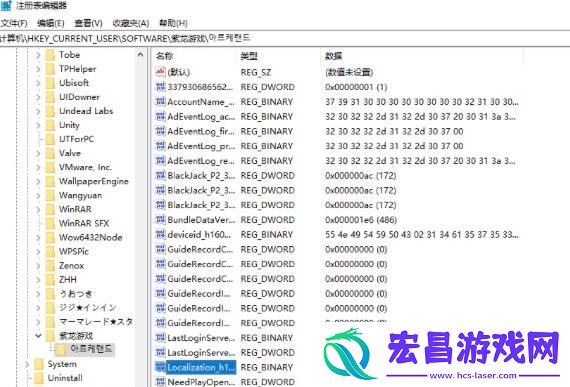Click the Registry Editor icon in title bar
This screenshot has width=570, height=387.
click(x=6, y=5)
